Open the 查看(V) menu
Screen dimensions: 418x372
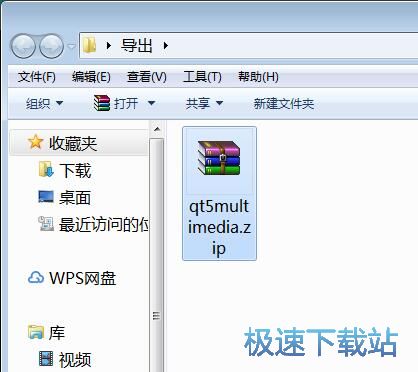click(147, 77)
